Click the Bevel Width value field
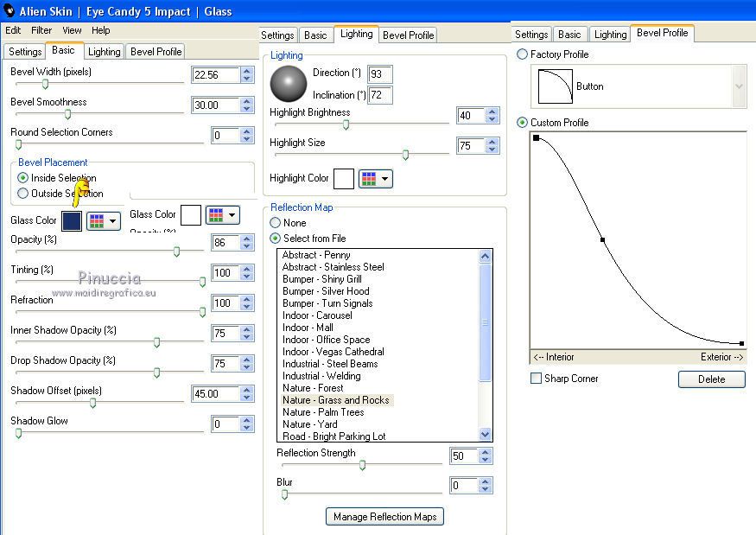The image size is (756, 535). pyautogui.click(x=215, y=75)
